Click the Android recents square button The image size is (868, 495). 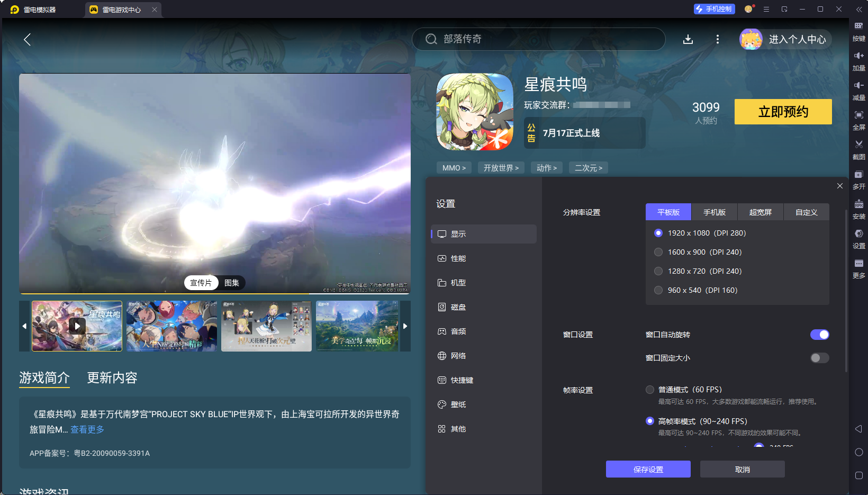(x=858, y=475)
